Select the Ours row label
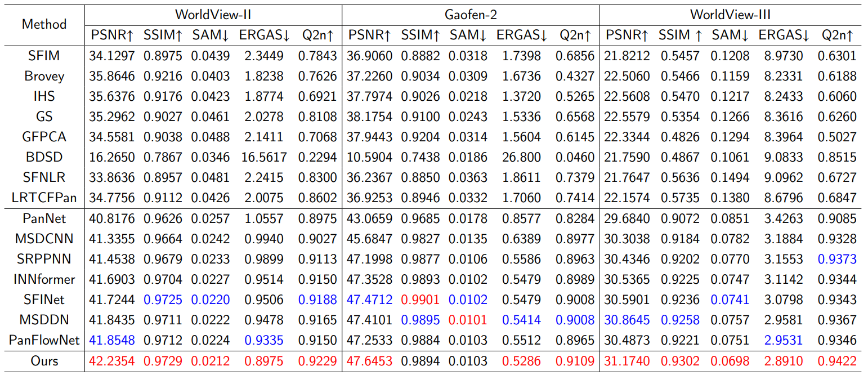Viewport: 868px width, 375px height. [x=44, y=361]
